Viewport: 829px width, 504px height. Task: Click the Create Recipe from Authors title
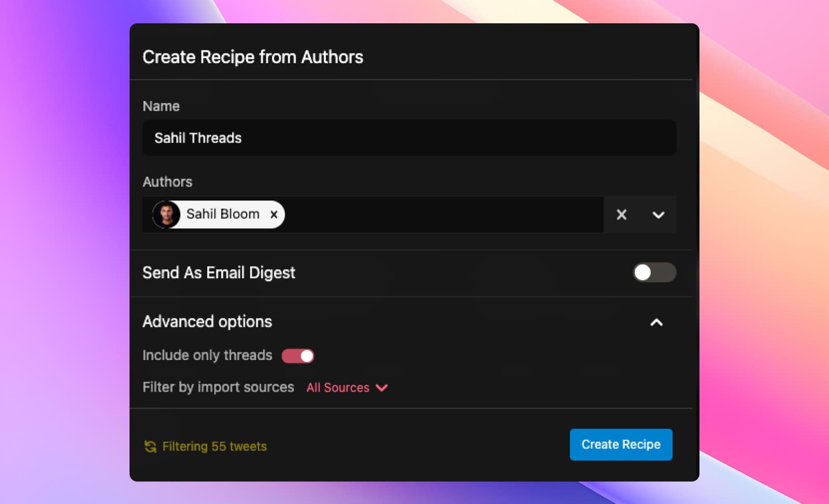[x=253, y=57]
